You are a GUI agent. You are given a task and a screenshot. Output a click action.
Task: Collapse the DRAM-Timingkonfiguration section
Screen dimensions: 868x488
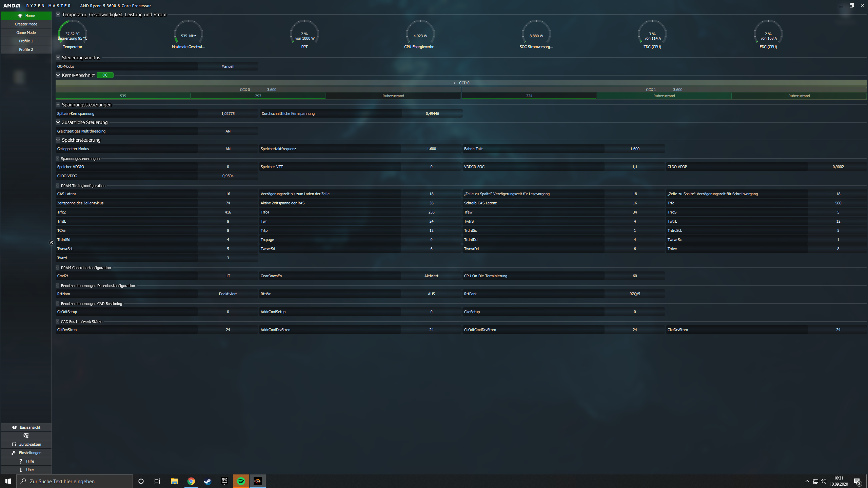tap(58, 186)
